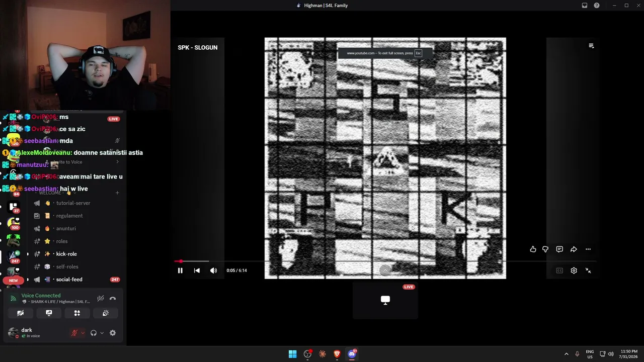Open the self-roles channel

click(x=67, y=266)
